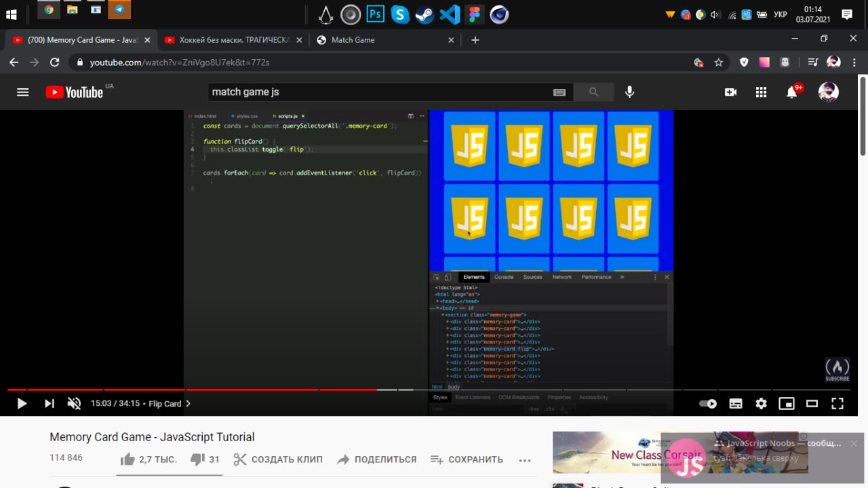
Task: Open a new browser tab
Action: [475, 40]
